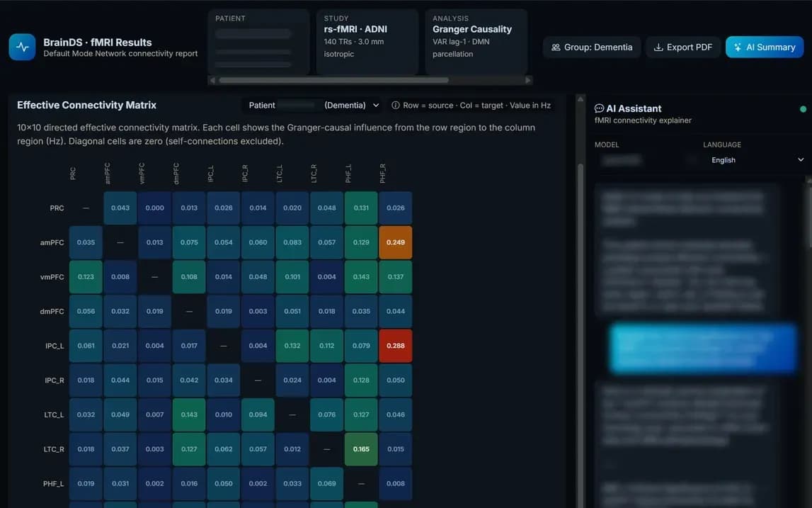
Task: Click the dmPFC row label
Action: [52, 311]
